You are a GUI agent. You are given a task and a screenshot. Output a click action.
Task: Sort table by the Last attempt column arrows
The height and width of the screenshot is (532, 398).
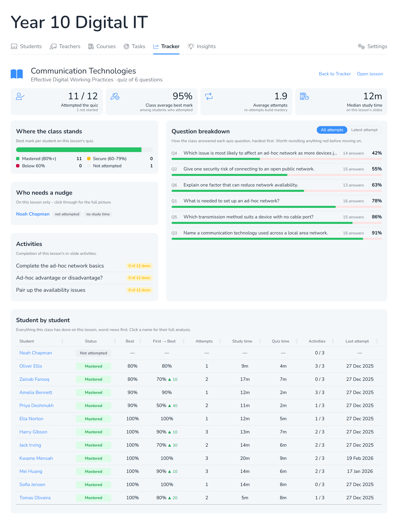tap(377, 341)
